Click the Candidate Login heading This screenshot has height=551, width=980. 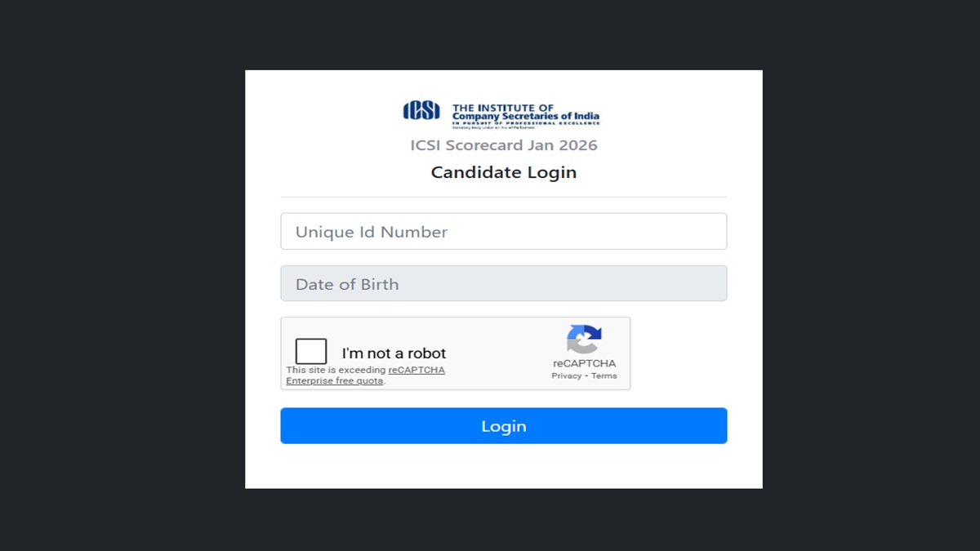pyautogui.click(x=503, y=172)
